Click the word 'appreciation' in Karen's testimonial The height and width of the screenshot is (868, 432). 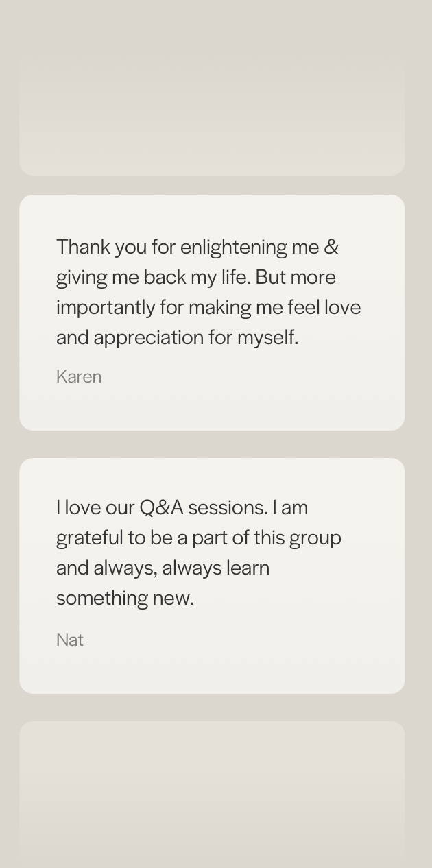(149, 338)
